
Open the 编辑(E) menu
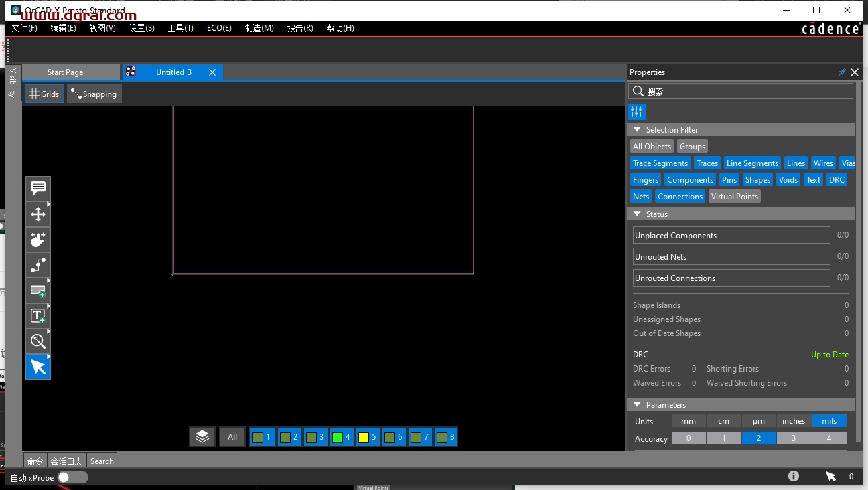(x=63, y=28)
